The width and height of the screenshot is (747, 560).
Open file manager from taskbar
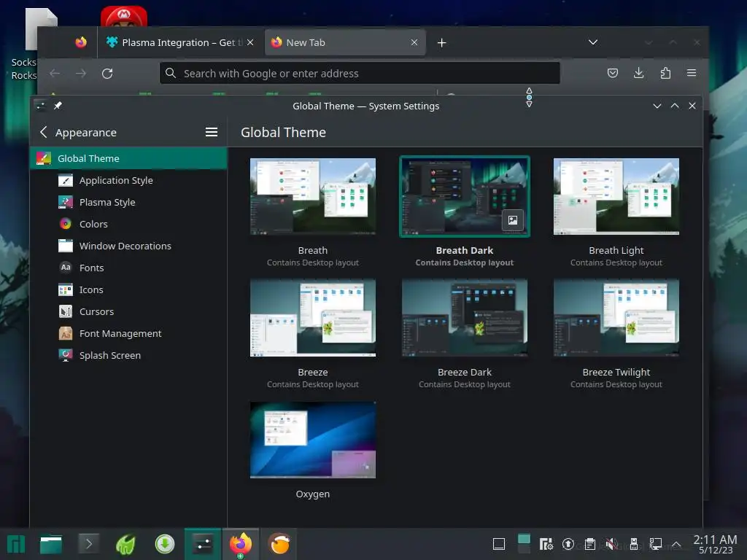(x=51, y=544)
